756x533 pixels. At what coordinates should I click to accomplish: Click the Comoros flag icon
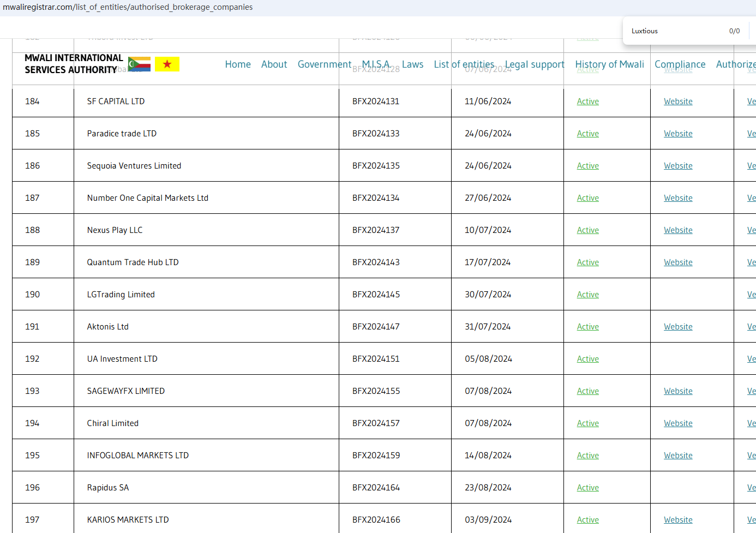coord(139,64)
